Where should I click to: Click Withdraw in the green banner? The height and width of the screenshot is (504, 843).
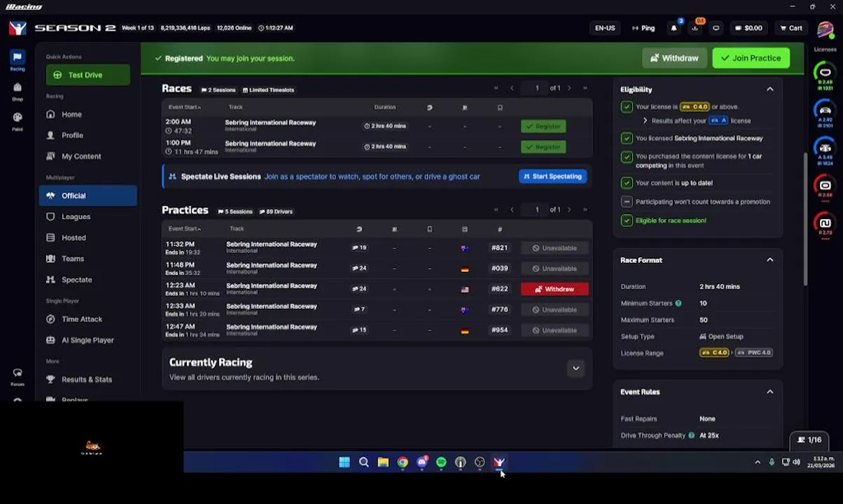[x=674, y=58]
